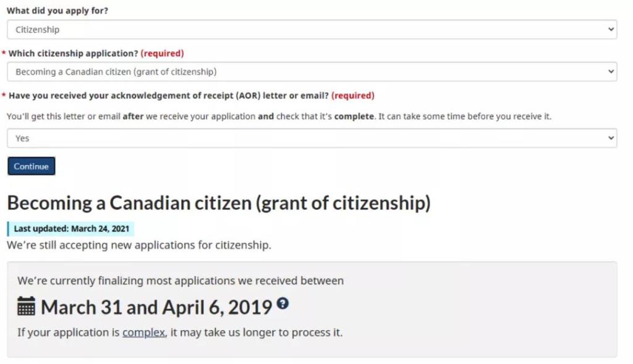Open the 'What did you apply for?' dropdown
The width and height of the screenshot is (633, 364).
(x=312, y=30)
